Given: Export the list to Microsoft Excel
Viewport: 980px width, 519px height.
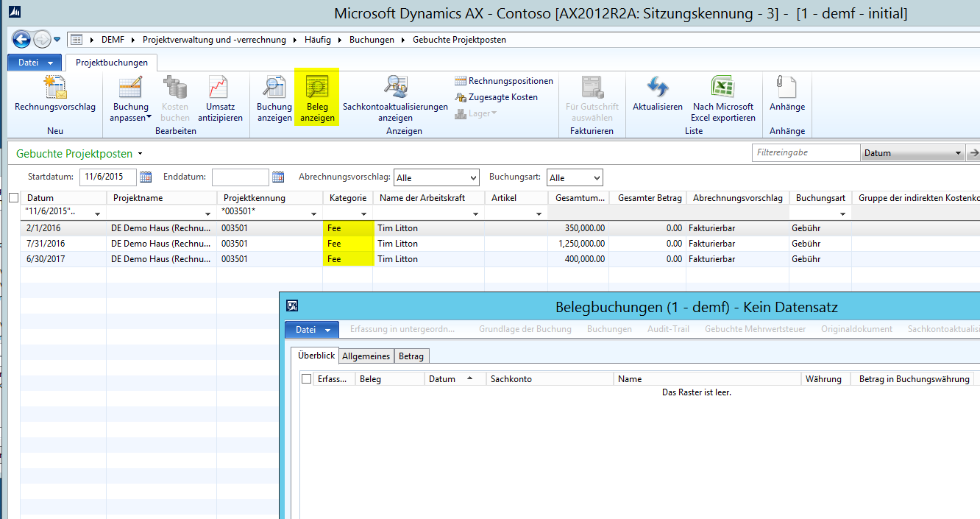Looking at the screenshot, I should pos(722,88).
